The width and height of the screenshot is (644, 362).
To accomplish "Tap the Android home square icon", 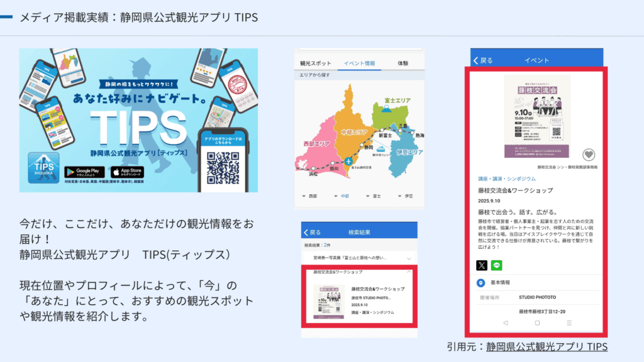I will [x=537, y=323].
